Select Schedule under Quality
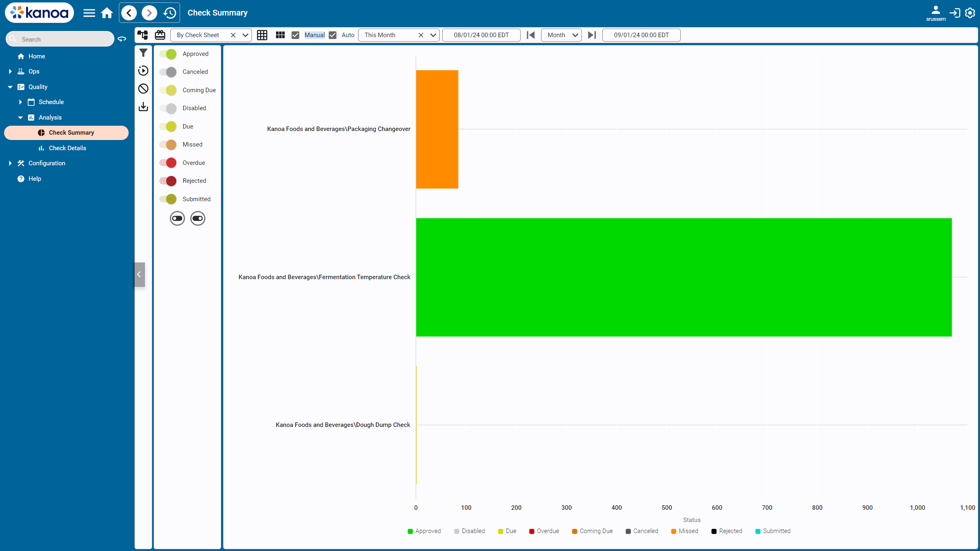 coord(51,102)
